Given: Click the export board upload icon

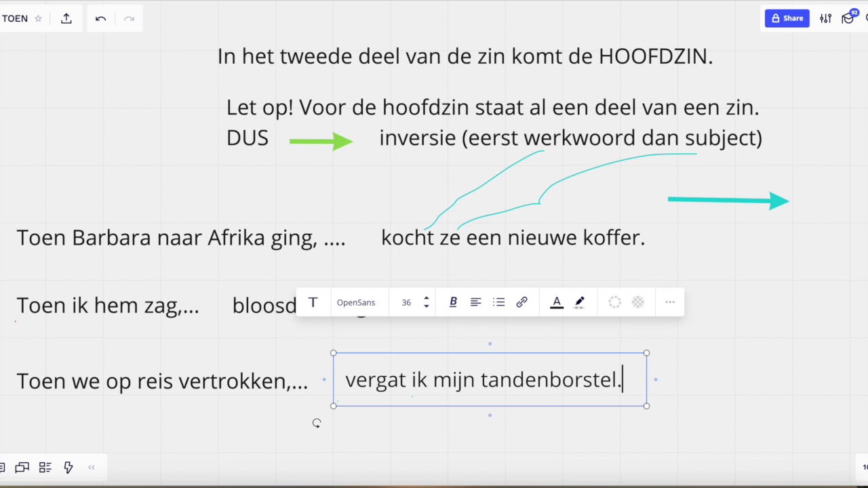Looking at the screenshot, I should [x=66, y=18].
